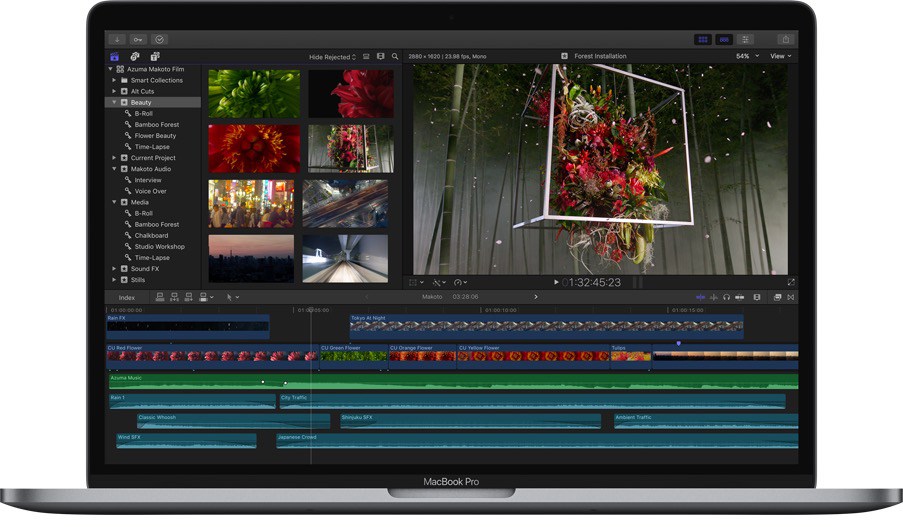Screen dimensions: 903x527
Task: Open the Effects browser icon
Action: (777, 297)
